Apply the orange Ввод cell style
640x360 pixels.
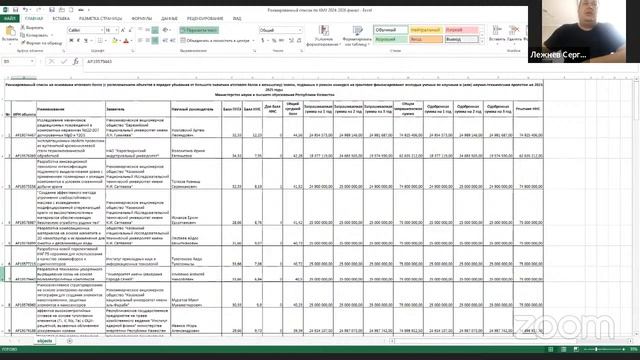tap(426, 40)
